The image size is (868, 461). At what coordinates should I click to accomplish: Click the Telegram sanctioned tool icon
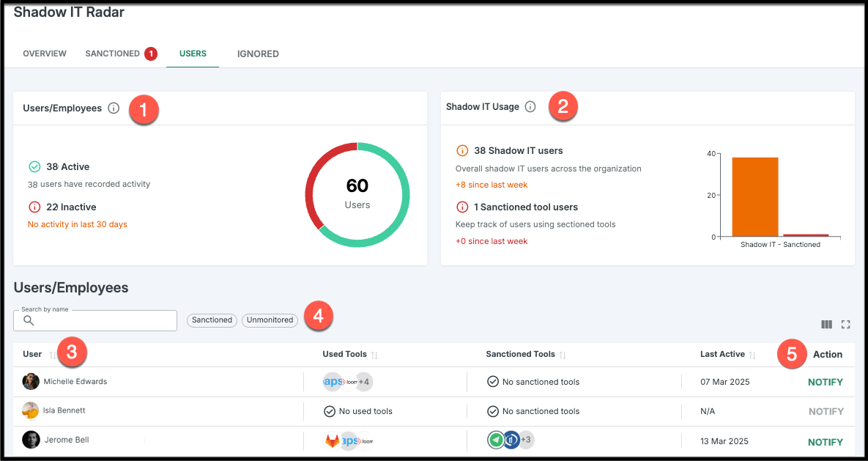coord(497,440)
